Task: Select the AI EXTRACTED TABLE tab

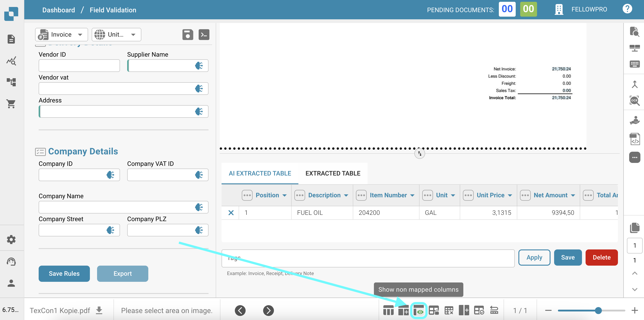Action: 260,173
